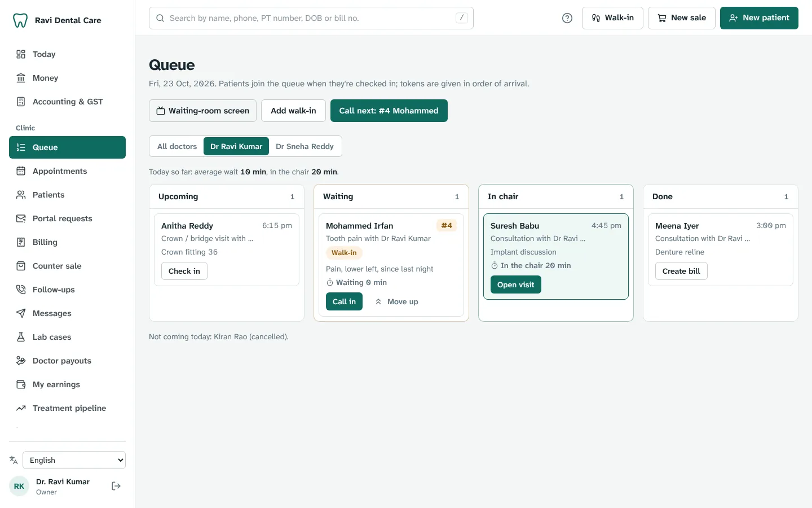This screenshot has height=508, width=812.
Task: Show queue for All doctors
Action: 177,146
